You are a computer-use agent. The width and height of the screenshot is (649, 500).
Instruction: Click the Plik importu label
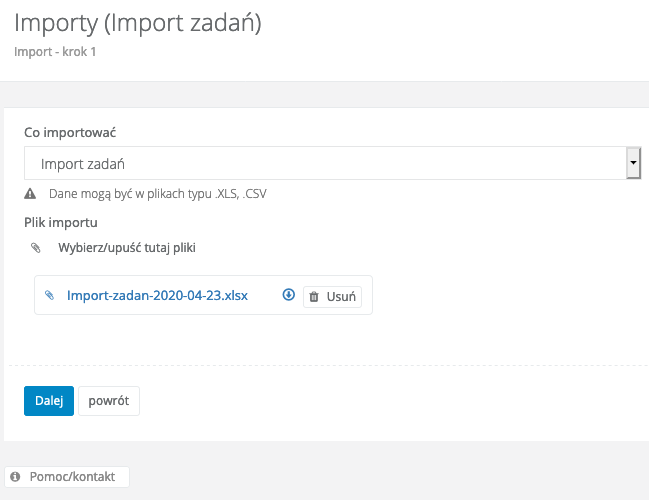click(60, 221)
